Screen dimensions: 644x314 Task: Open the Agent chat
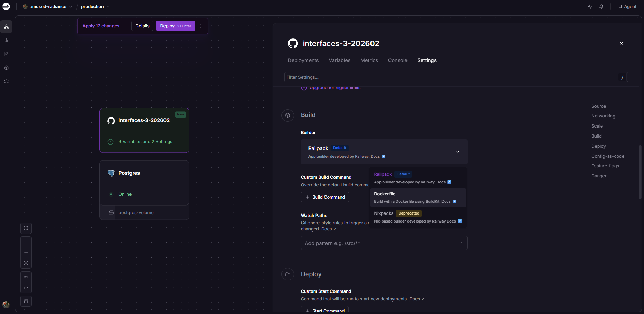click(627, 7)
